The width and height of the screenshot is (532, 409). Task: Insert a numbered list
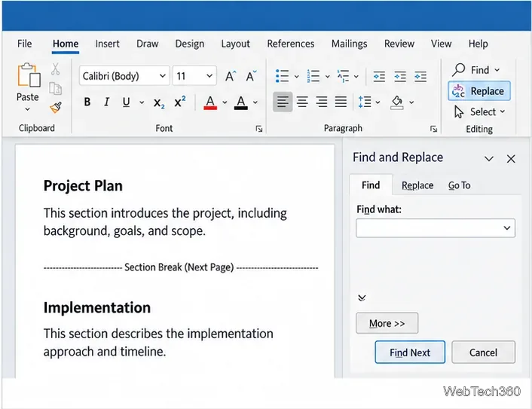(x=313, y=76)
